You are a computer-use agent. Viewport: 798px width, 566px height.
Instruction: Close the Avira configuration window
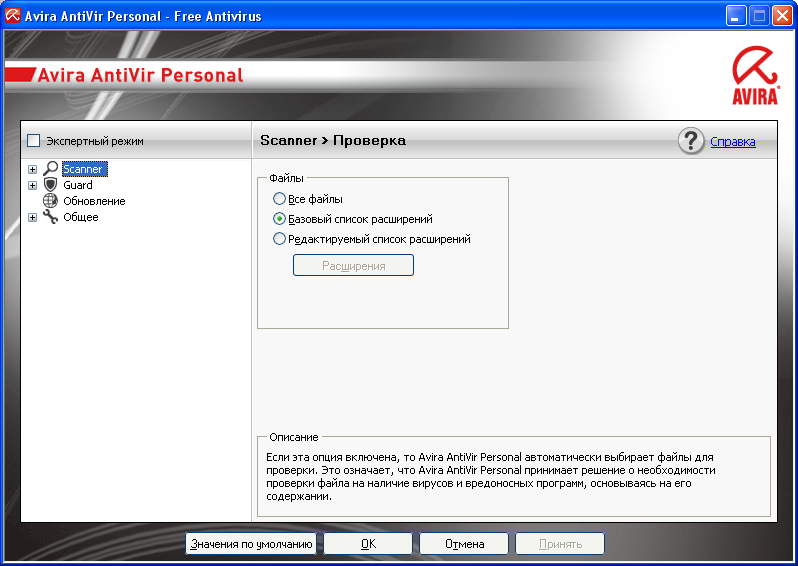point(782,16)
